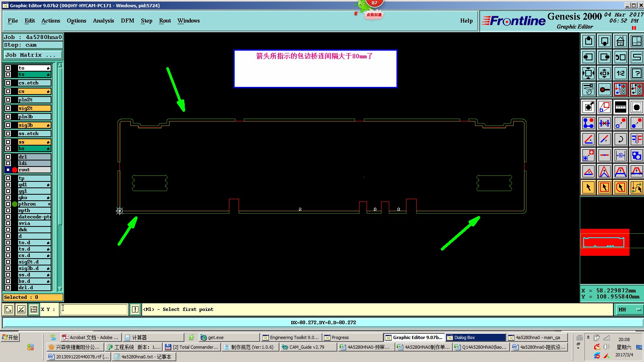Open the MM units dropdown

coord(630,309)
